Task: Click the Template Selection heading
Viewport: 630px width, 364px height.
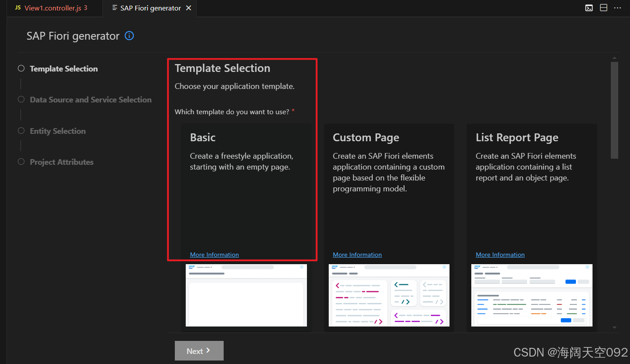Action: (x=222, y=68)
